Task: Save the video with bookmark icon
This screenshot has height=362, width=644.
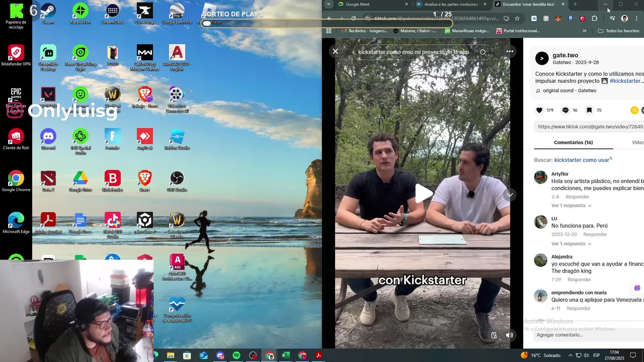Action: click(x=589, y=110)
